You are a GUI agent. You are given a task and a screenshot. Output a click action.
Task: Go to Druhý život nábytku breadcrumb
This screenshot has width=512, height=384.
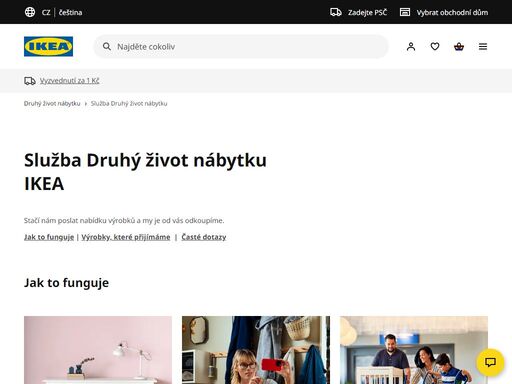pyautogui.click(x=52, y=103)
